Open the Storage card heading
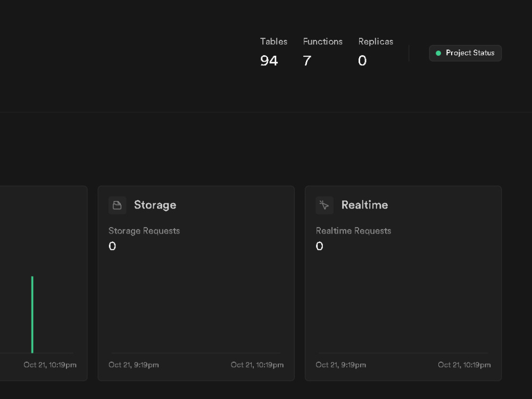This screenshot has height=399, width=532. coord(155,205)
